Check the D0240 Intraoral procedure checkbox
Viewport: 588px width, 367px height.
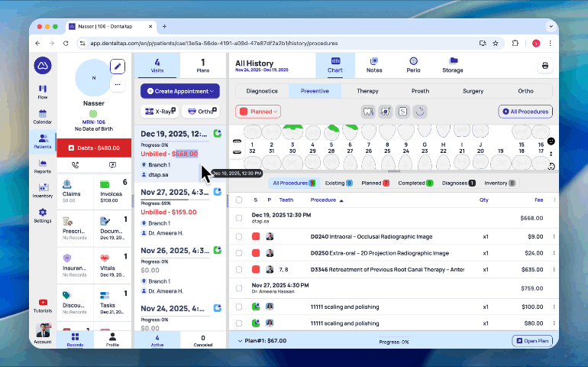(239, 236)
